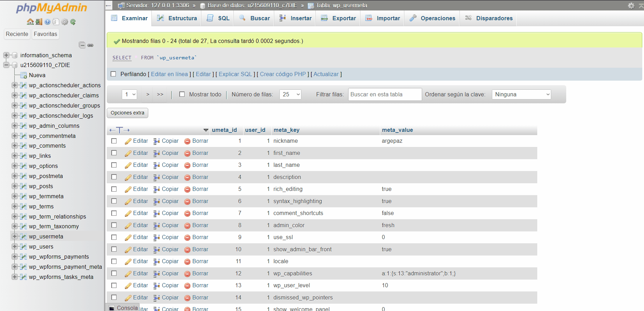Open the blue help documentation icon
Screen dimensions: 644x311
pyautogui.click(x=47, y=22)
